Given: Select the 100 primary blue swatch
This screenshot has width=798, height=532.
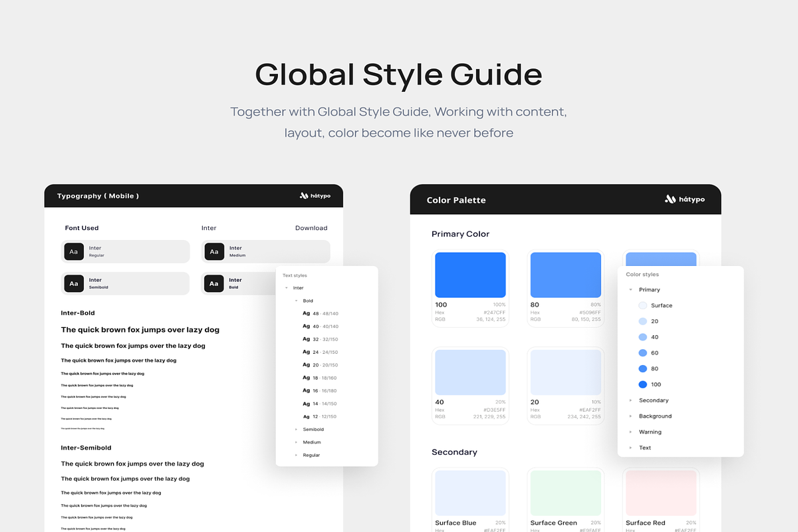Looking at the screenshot, I should point(470,275).
